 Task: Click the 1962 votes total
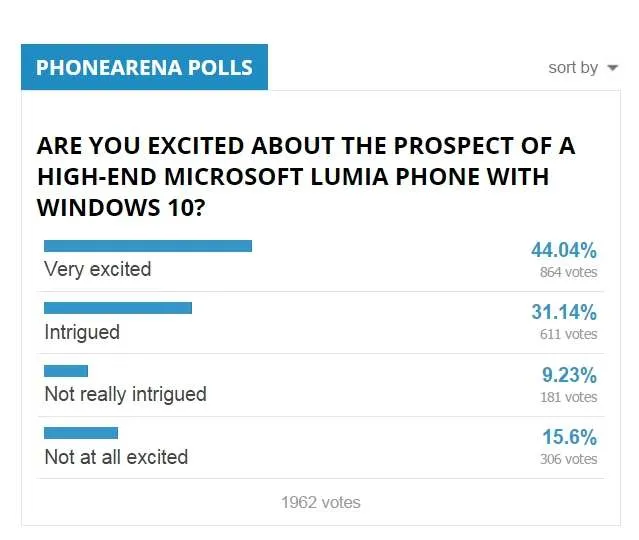tap(321, 502)
